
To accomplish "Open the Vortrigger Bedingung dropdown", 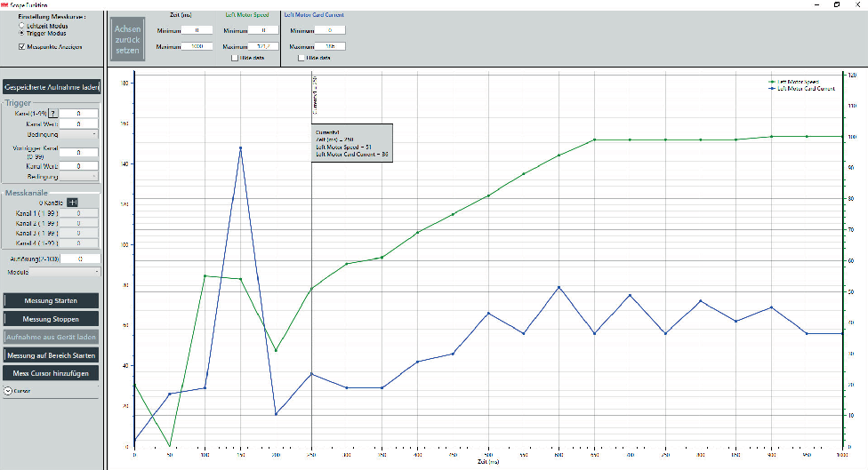I will tap(51, 176).
